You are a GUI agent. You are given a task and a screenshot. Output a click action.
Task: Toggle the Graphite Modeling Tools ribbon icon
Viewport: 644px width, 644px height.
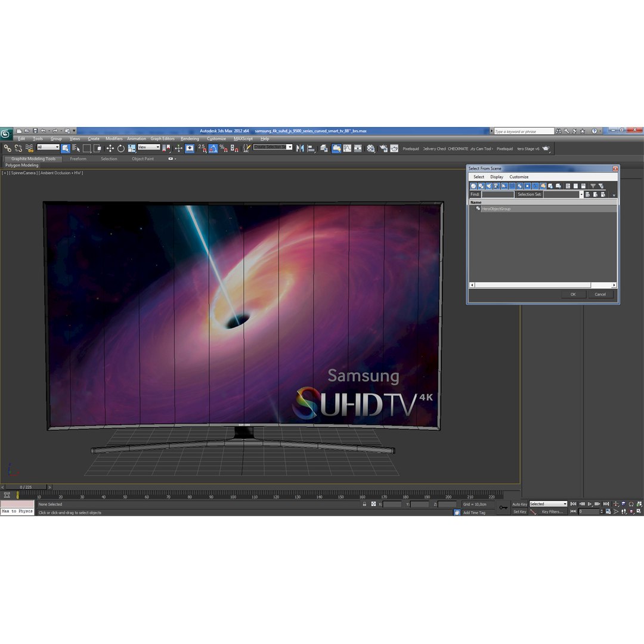click(x=336, y=148)
